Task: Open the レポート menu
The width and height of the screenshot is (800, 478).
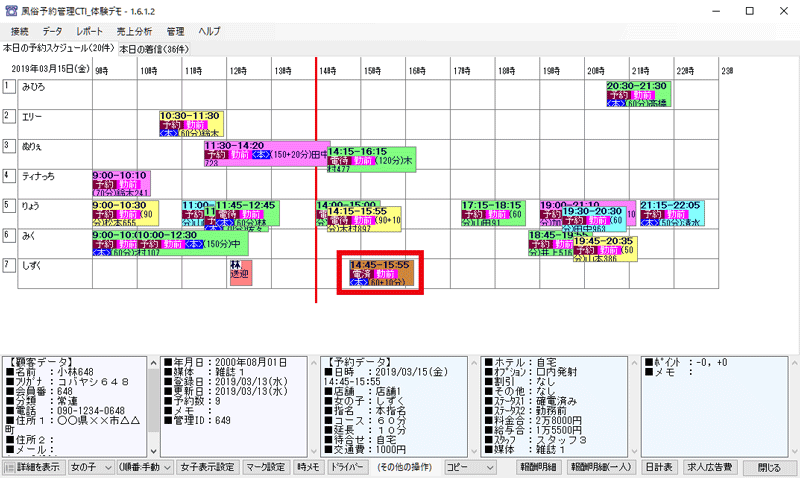Action: 89,32
